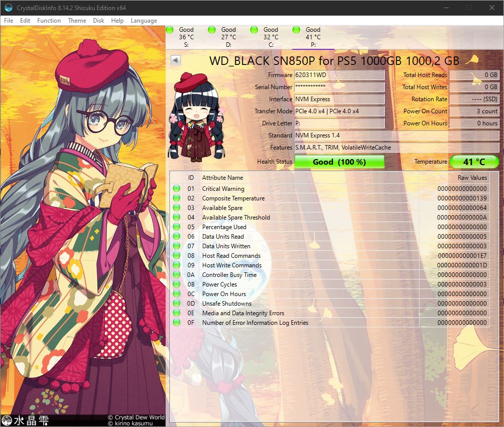
Task: Click the green status orb for disk C:
Action: point(254,30)
